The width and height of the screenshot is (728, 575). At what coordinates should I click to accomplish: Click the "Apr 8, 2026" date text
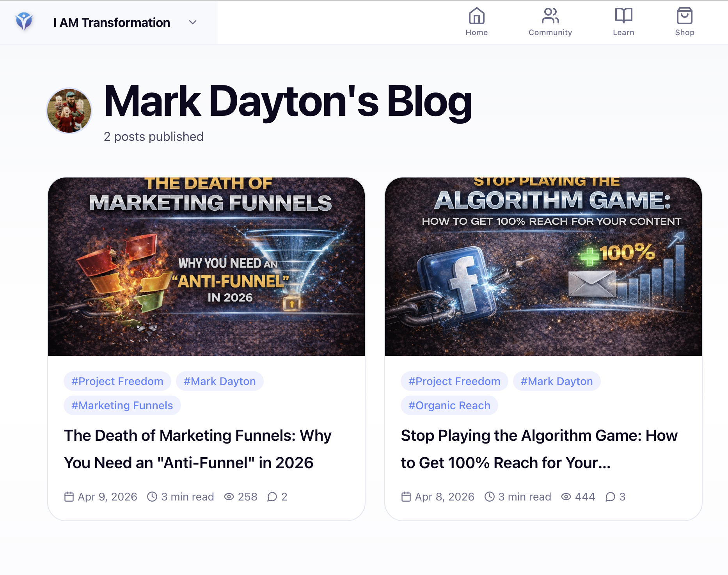pos(445,497)
